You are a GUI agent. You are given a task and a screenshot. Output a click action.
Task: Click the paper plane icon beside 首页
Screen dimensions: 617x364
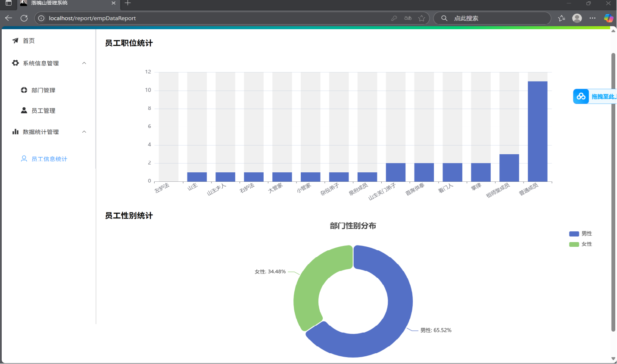pos(16,40)
